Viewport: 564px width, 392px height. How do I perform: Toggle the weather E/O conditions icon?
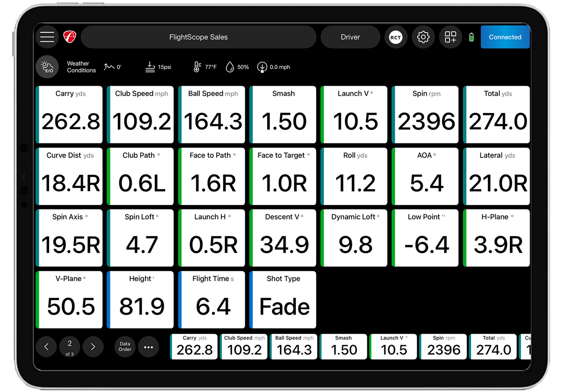(x=47, y=67)
